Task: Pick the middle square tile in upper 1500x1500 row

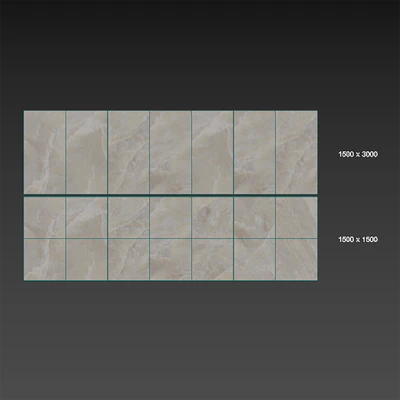Action: point(170,218)
